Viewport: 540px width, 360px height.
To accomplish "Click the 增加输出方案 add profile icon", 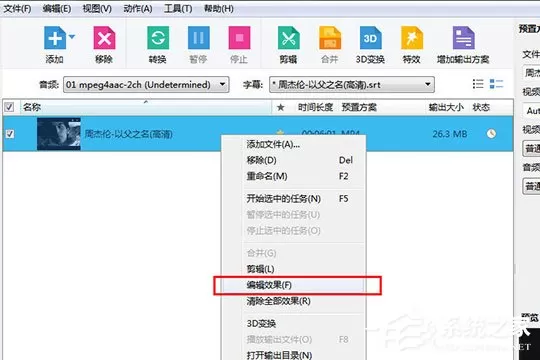I will [464, 38].
